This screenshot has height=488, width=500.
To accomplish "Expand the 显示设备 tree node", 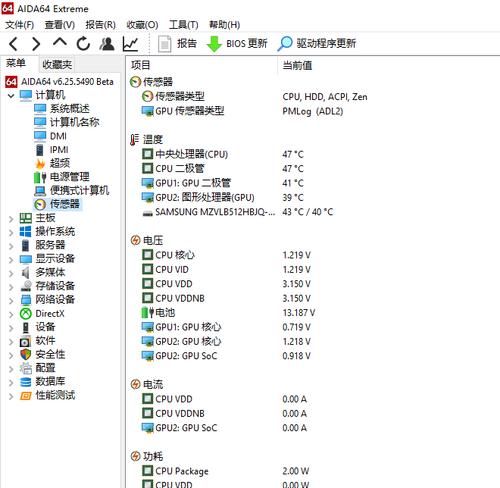I will click(11, 260).
